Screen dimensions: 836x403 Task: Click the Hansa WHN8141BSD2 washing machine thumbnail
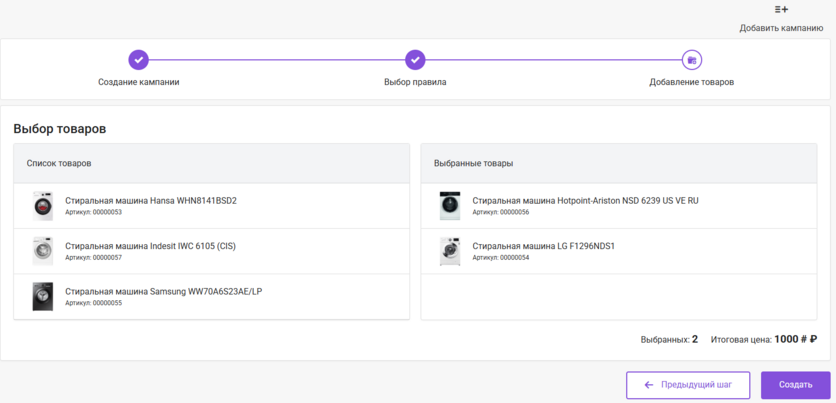42,206
